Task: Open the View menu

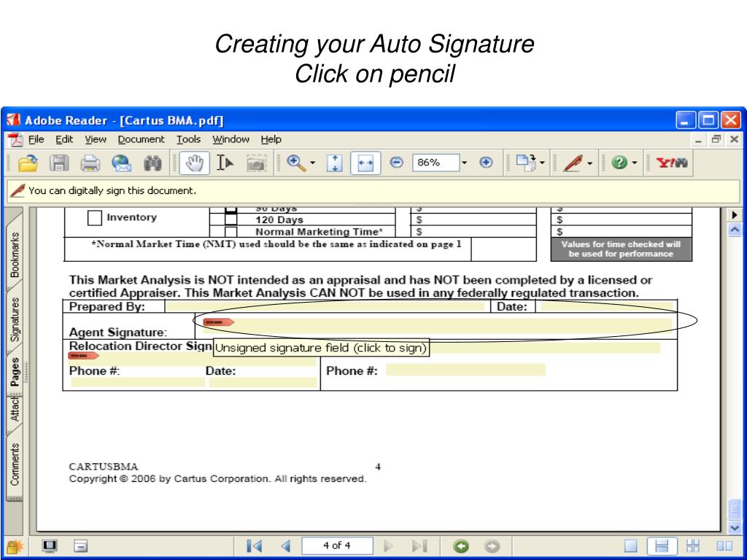Action: pyautogui.click(x=96, y=139)
